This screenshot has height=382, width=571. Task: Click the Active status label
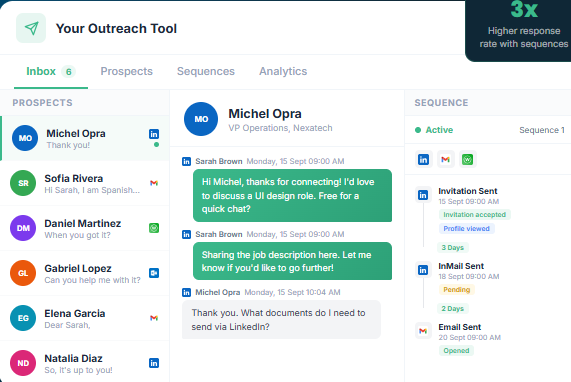[x=439, y=130]
